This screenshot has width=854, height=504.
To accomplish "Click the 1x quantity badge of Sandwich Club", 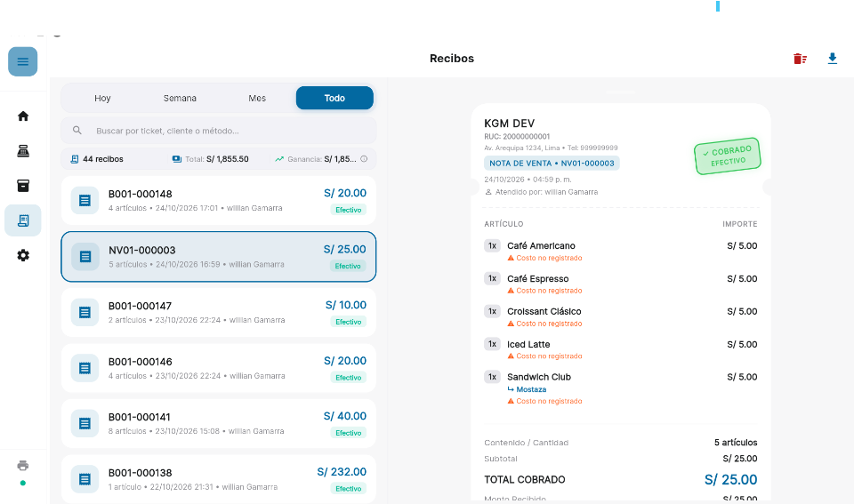I will pos(492,377).
